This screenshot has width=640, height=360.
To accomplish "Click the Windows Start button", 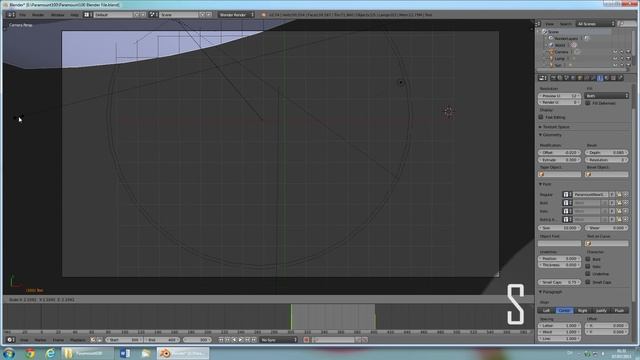I will [9, 353].
